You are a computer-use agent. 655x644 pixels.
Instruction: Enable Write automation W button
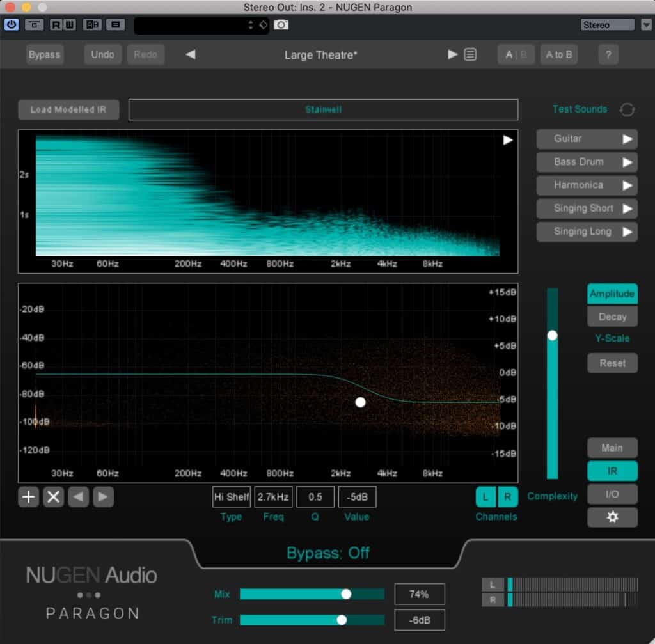click(69, 25)
